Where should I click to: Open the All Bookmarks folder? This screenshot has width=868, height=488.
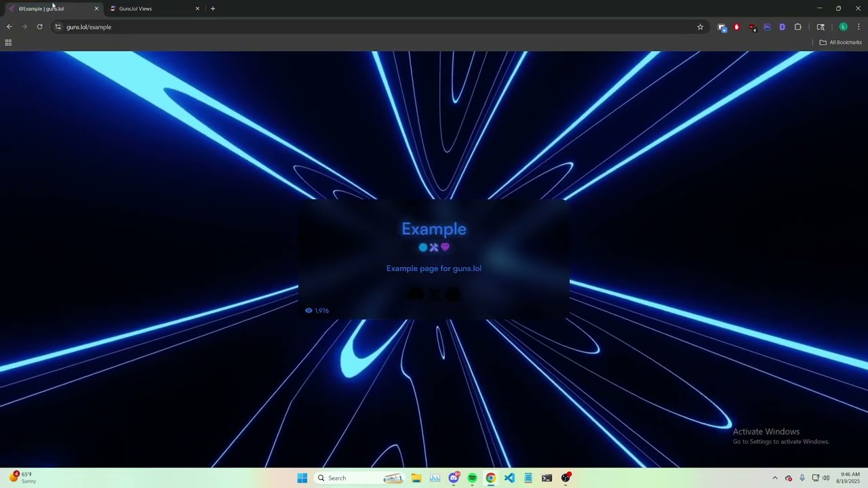[x=840, y=42]
